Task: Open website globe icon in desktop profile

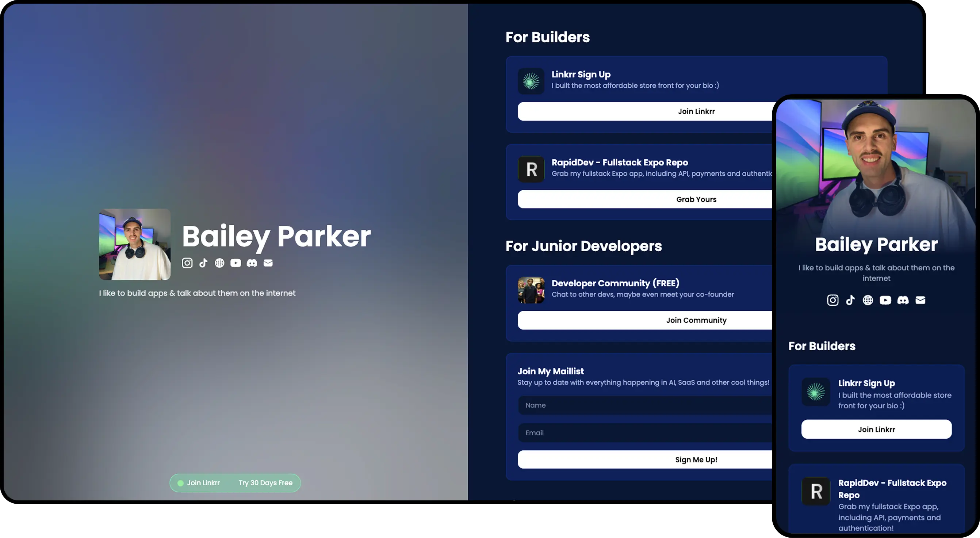Action: 219,263
